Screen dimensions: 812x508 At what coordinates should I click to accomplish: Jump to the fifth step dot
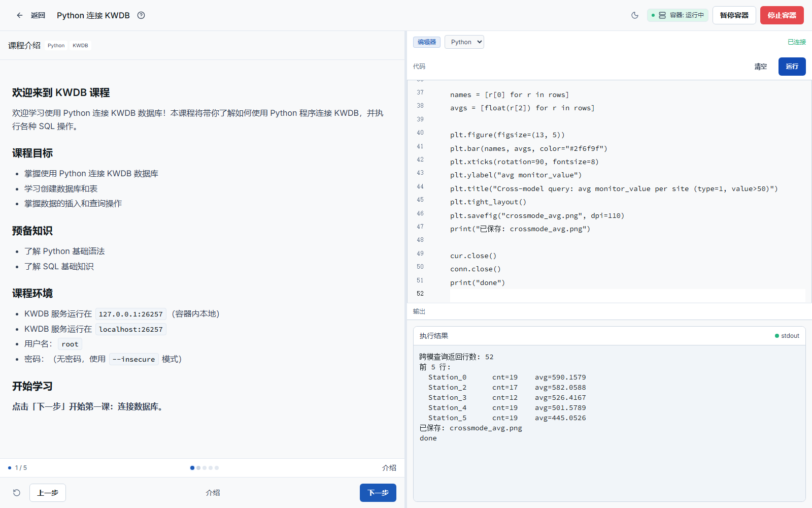point(217,468)
